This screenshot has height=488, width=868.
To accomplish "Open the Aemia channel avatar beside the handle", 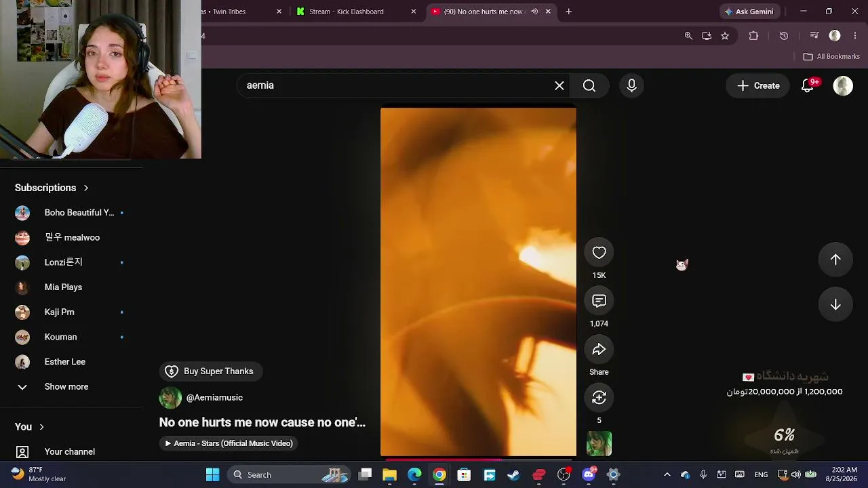I will point(170,398).
